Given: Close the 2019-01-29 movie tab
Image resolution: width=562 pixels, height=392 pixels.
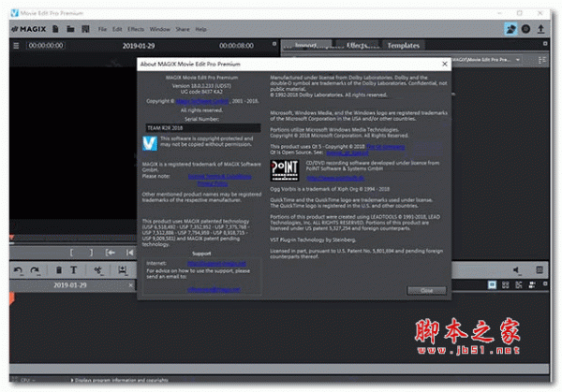Looking at the screenshot, I should [x=131, y=285].
